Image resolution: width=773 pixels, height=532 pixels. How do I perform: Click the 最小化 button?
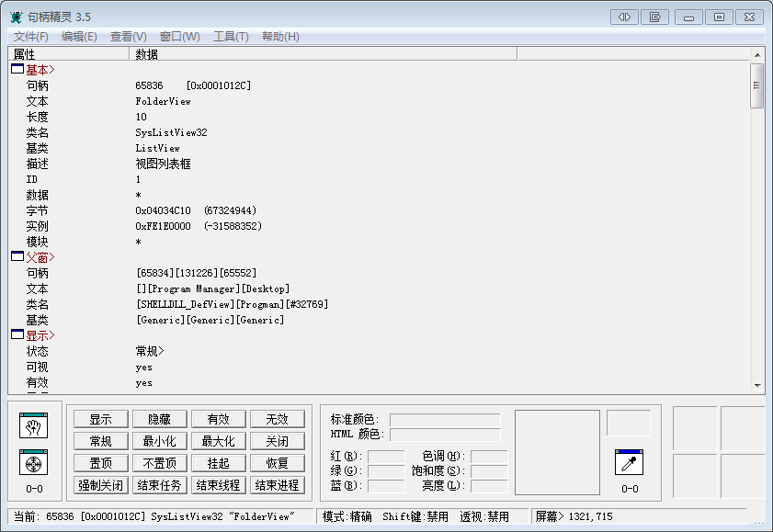click(x=160, y=441)
